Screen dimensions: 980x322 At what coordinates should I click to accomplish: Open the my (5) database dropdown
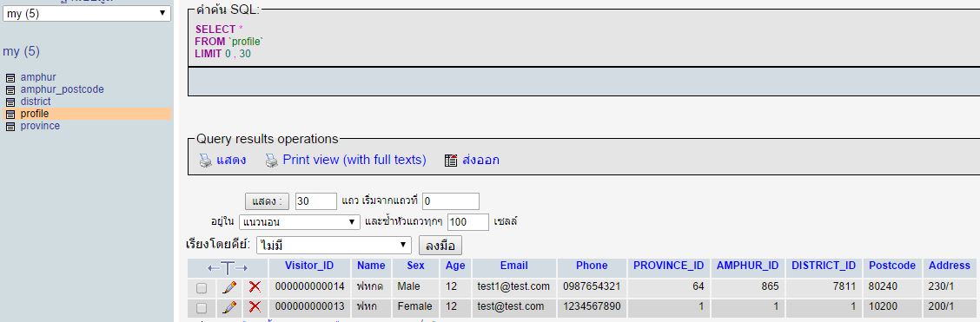point(87,13)
